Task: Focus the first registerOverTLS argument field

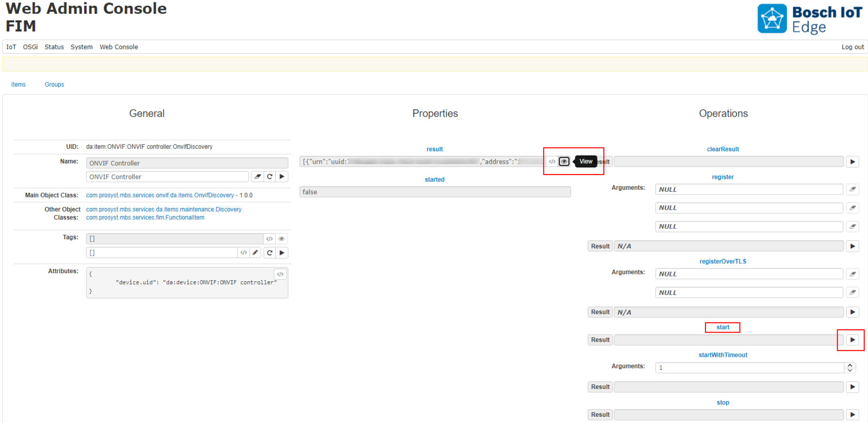Action: pyautogui.click(x=749, y=274)
